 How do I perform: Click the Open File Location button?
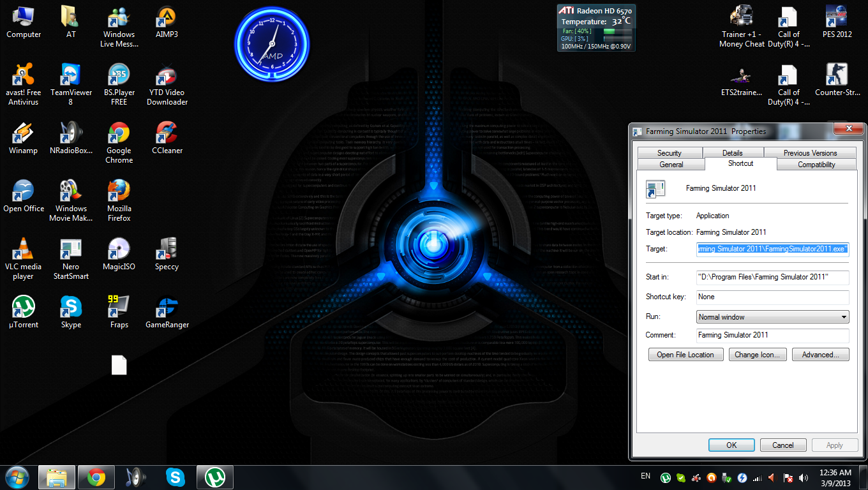685,355
